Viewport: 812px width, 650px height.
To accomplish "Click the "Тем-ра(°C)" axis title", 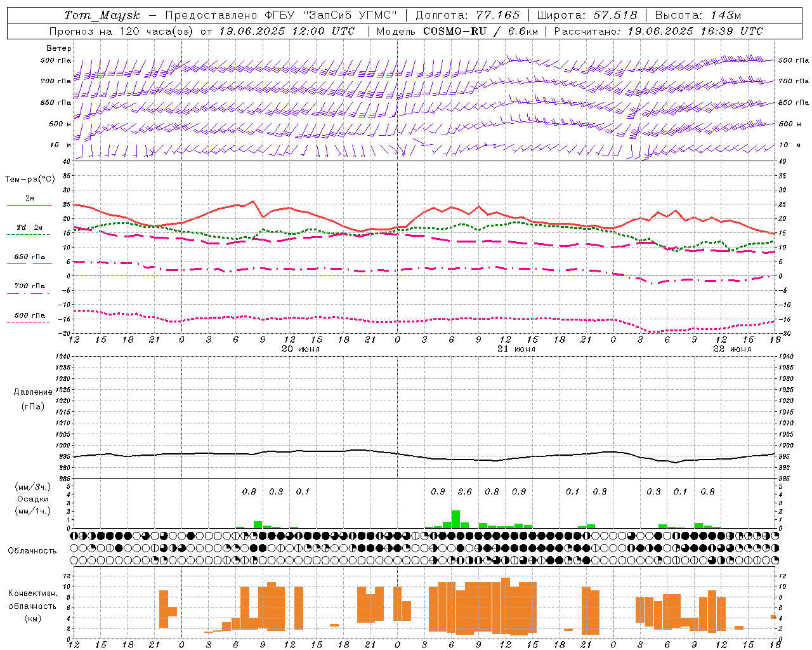I will tap(30, 180).
